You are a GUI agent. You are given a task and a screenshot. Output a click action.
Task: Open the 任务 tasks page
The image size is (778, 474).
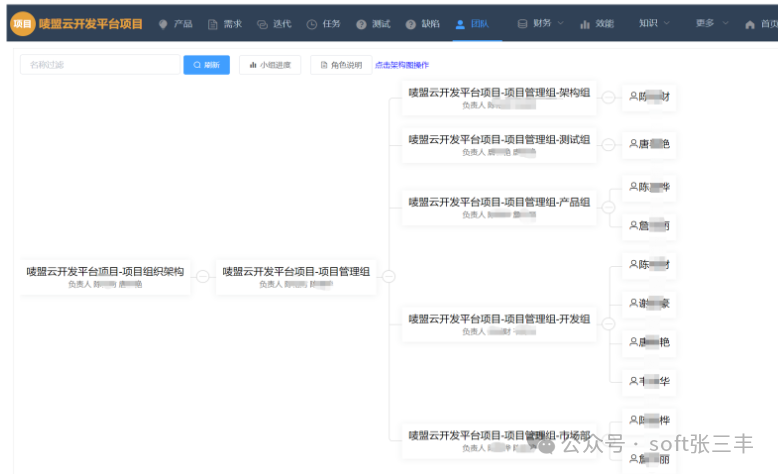323,23
